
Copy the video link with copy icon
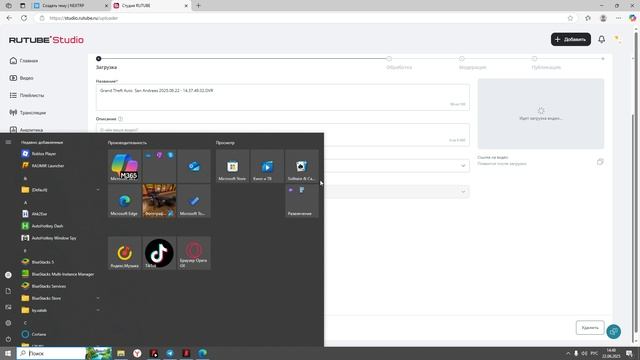pos(600,162)
